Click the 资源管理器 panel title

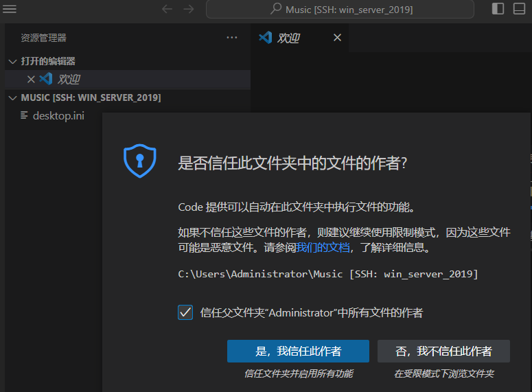coord(43,38)
